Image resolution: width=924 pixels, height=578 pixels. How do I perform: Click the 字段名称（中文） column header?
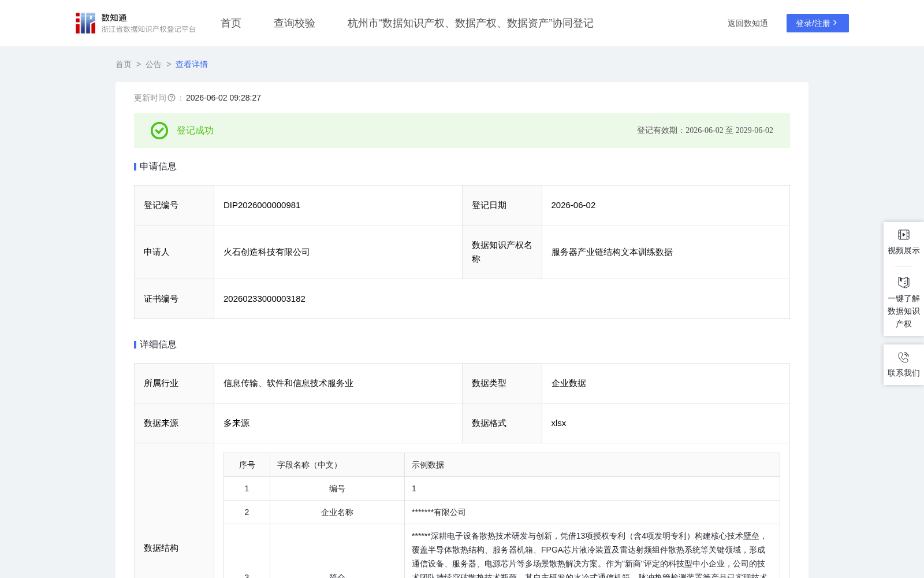click(x=337, y=465)
